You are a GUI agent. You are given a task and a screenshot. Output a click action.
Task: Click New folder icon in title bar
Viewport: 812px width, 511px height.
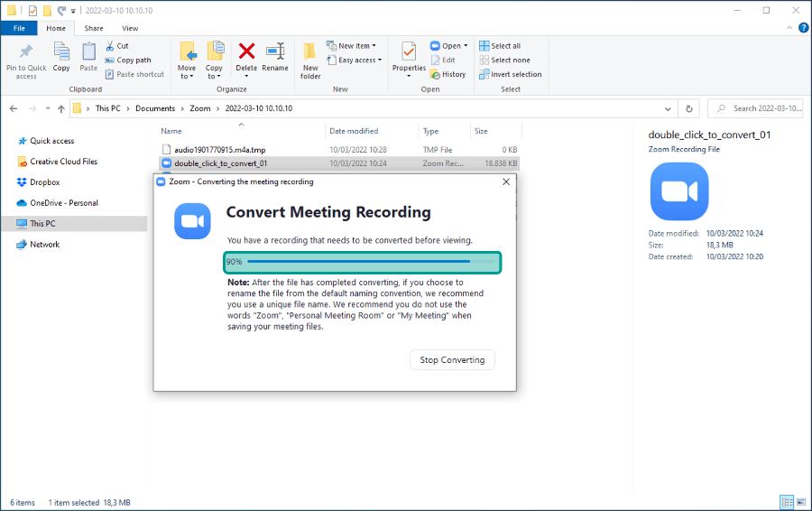point(47,10)
